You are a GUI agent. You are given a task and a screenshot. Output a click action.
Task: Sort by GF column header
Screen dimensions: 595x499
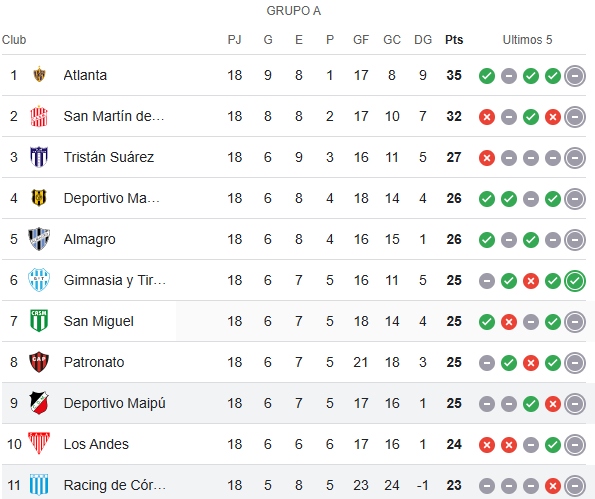pos(360,39)
